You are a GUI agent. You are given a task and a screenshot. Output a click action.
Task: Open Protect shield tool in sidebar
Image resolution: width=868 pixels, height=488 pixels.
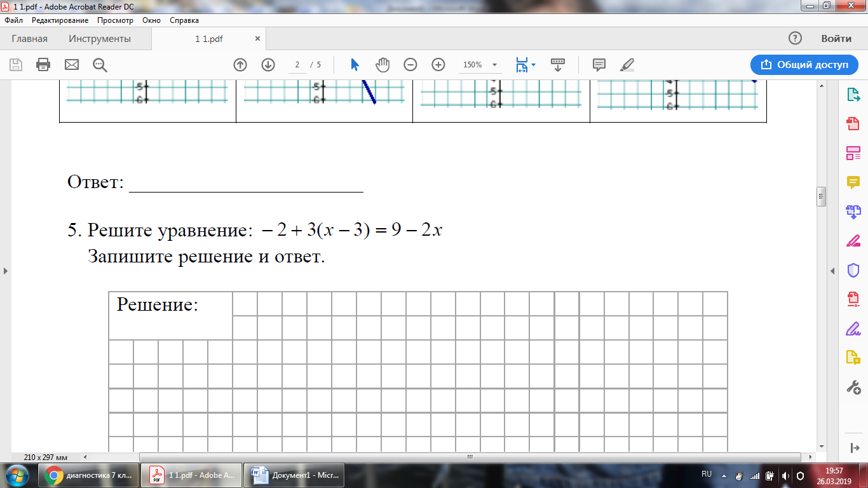(853, 270)
